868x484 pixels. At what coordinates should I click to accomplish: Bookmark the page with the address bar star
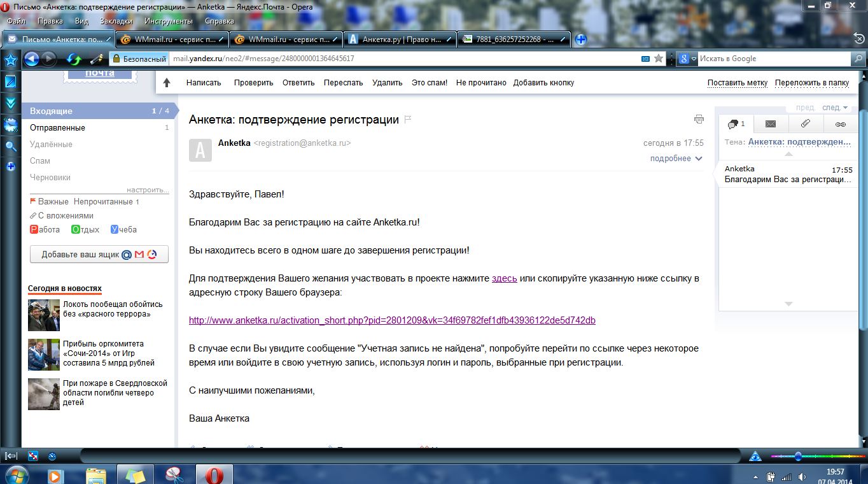click(x=659, y=59)
